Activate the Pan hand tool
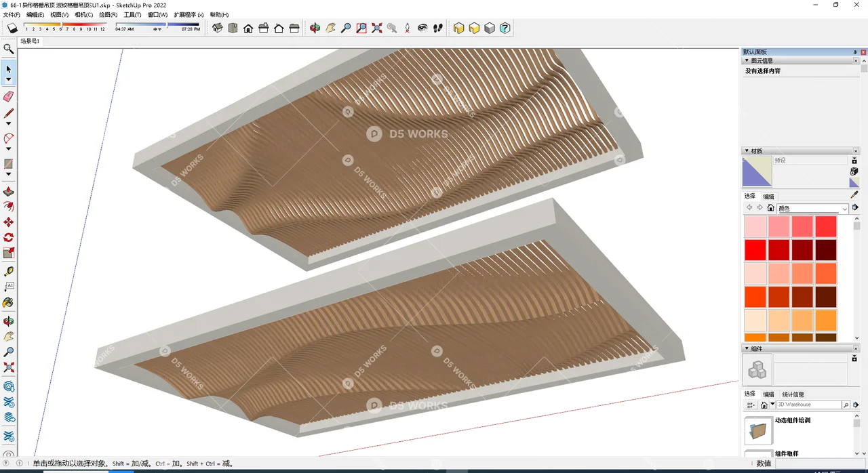This screenshot has height=473, width=868. [330, 28]
